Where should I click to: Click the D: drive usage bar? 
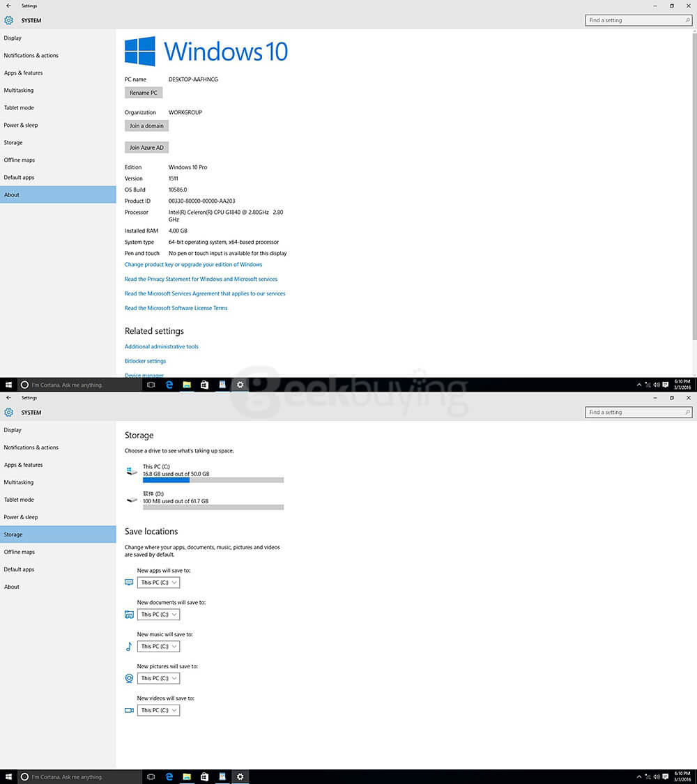pos(213,507)
